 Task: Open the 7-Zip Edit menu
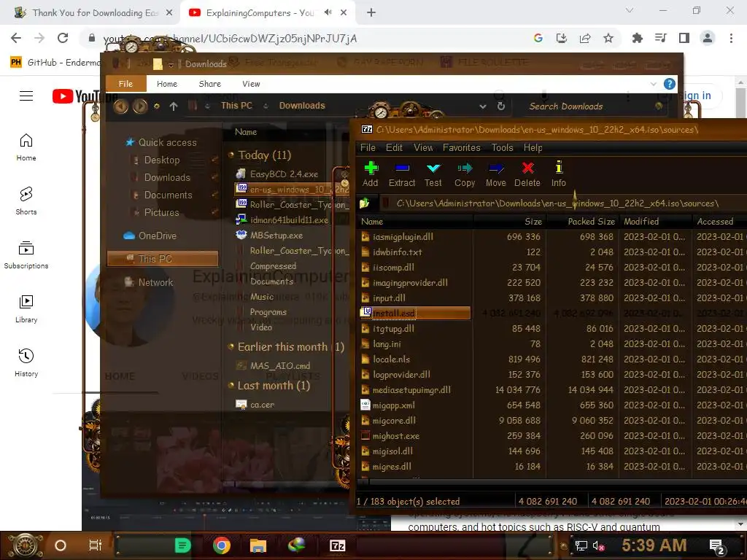(394, 147)
